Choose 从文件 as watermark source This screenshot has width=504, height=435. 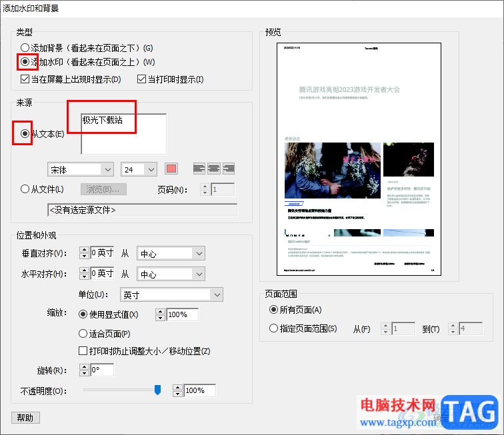click(25, 189)
